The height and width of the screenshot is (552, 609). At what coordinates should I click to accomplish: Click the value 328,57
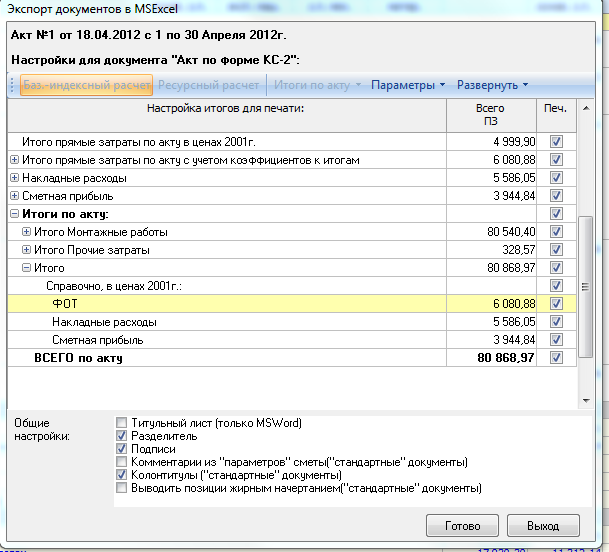pyautogui.click(x=519, y=250)
